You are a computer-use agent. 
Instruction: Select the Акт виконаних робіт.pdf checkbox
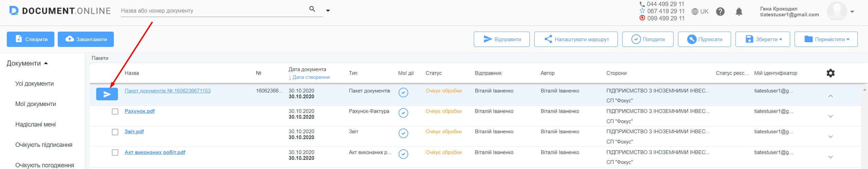click(115, 152)
